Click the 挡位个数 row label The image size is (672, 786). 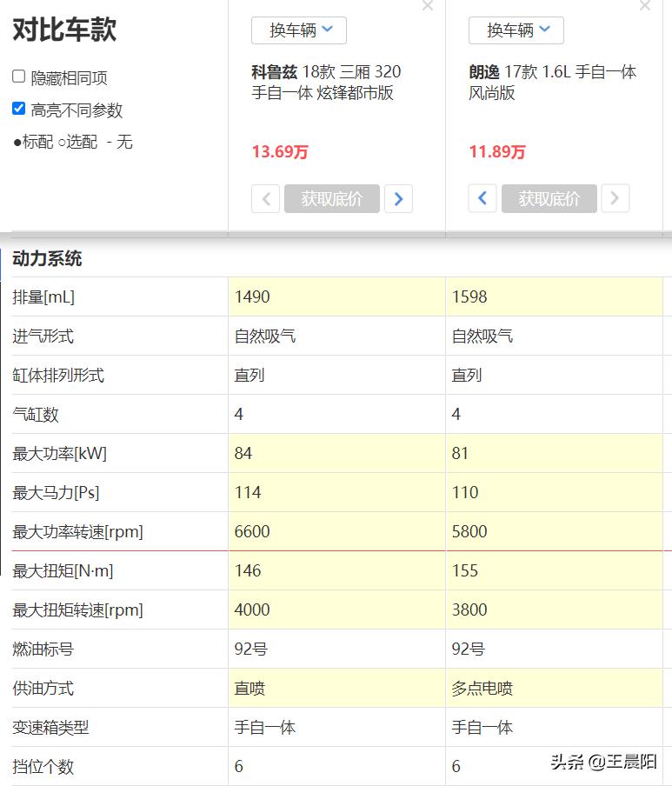[x=43, y=766]
